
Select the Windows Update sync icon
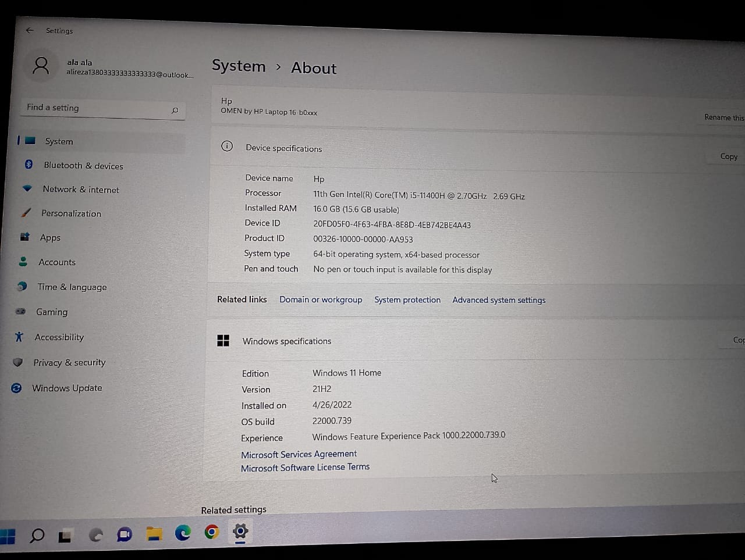pos(16,388)
